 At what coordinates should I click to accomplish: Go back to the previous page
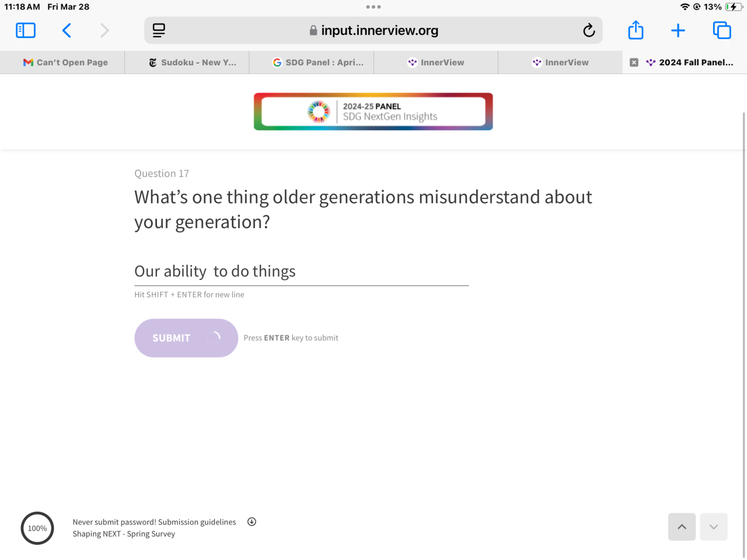(67, 30)
